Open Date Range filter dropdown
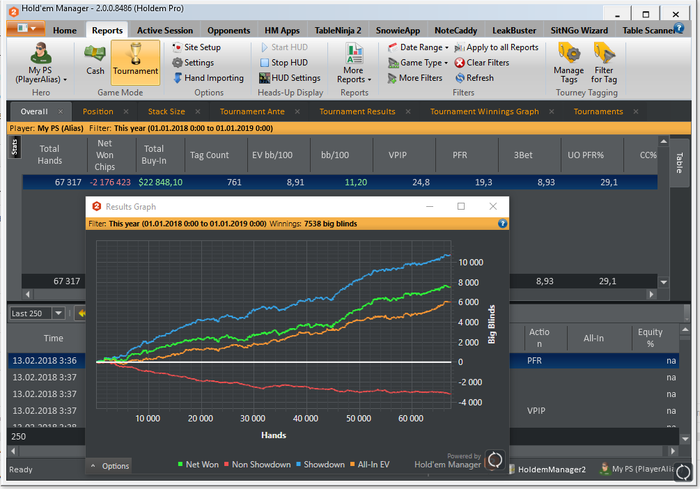This screenshot has height=489, width=700. tap(418, 47)
